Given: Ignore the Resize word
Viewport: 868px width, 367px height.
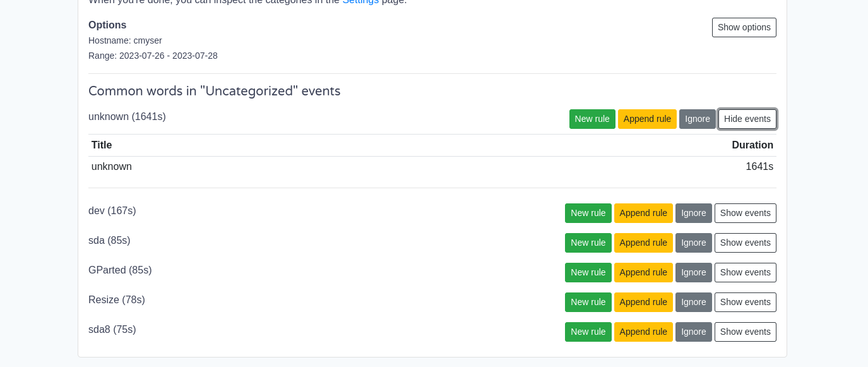Looking at the screenshot, I should coord(694,302).
